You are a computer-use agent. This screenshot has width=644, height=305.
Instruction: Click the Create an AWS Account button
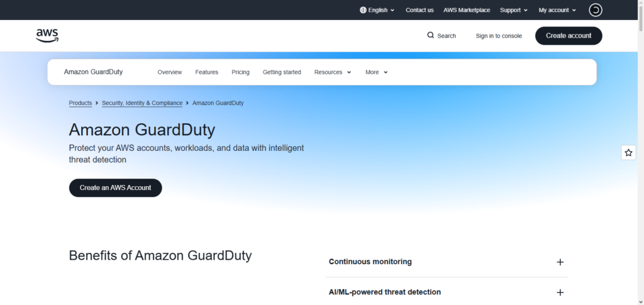click(x=116, y=187)
